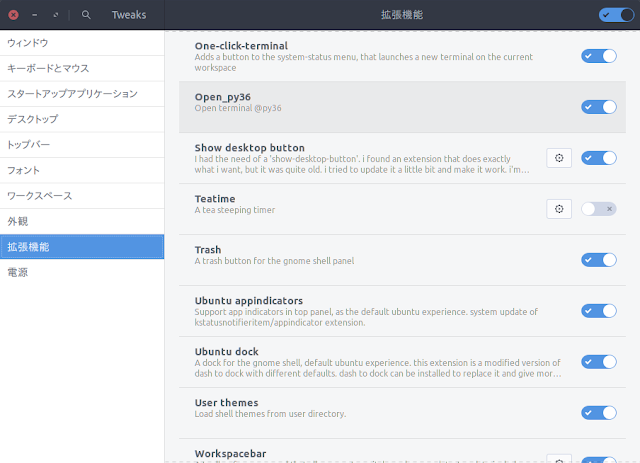Open トップバー sidebar section
This screenshot has height=463, width=640.
point(82,145)
